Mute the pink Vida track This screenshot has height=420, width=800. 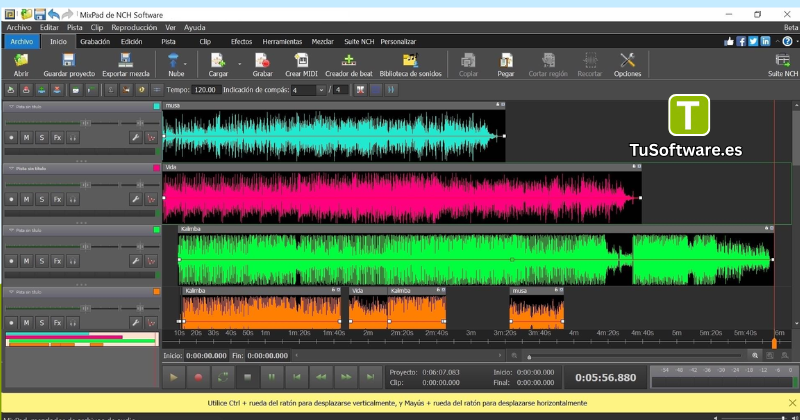[26, 199]
